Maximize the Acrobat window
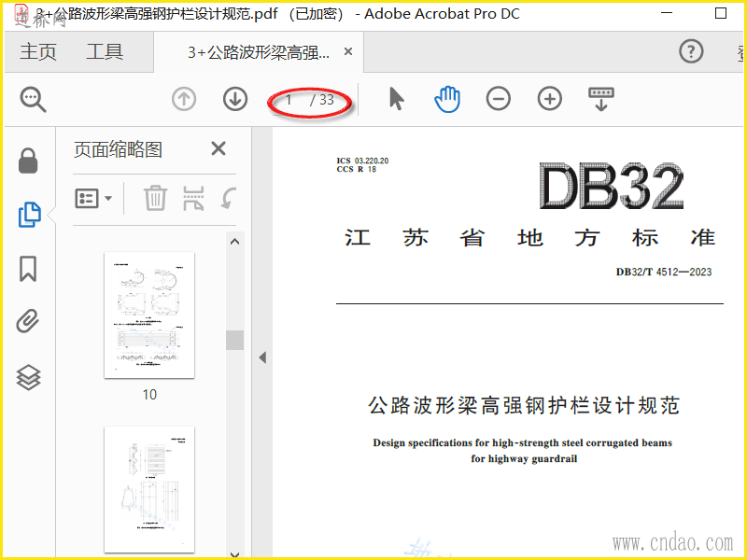 (x=721, y=13)
